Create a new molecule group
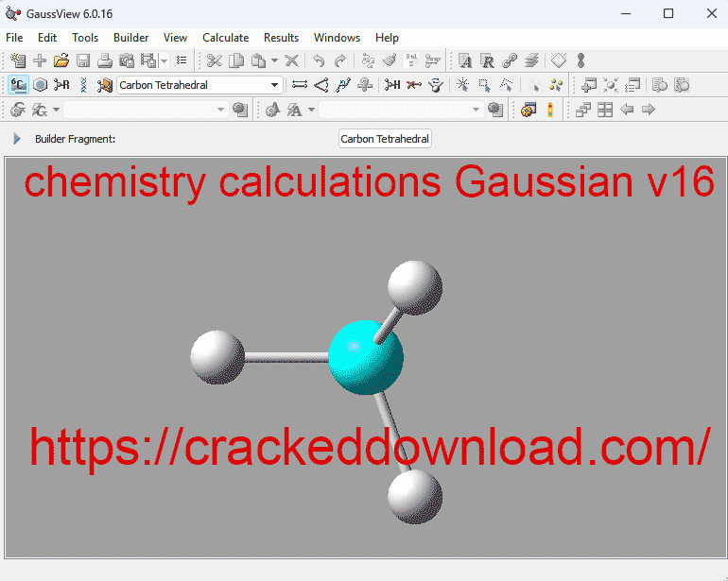Image resolution: width=728 pixels, height=581 pixels. tap(18, 60)
